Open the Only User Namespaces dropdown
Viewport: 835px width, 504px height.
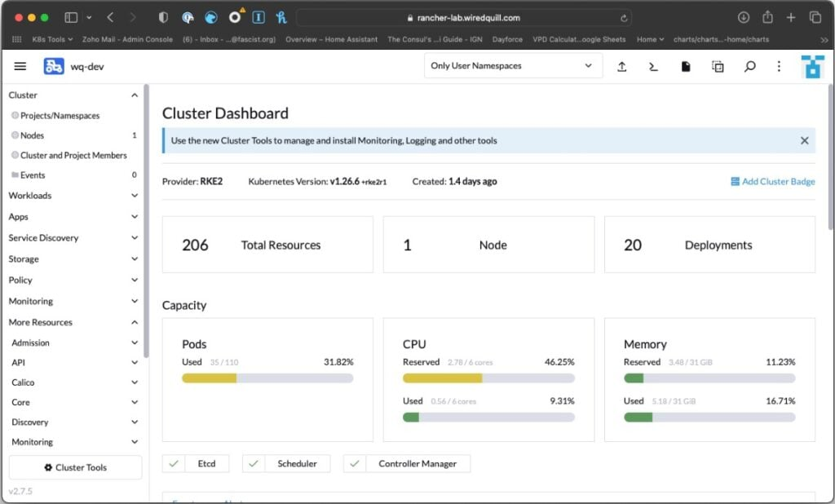tap(512, 66)
